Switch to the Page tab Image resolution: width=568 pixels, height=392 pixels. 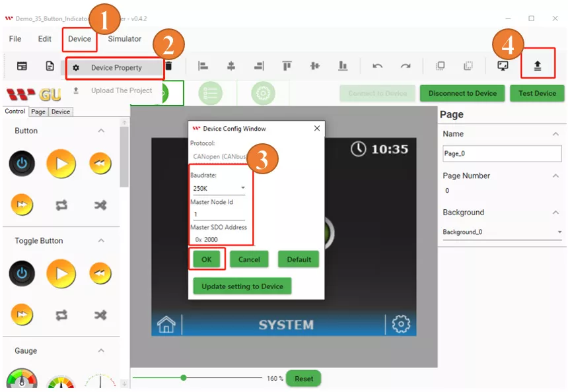pos(38,112)
